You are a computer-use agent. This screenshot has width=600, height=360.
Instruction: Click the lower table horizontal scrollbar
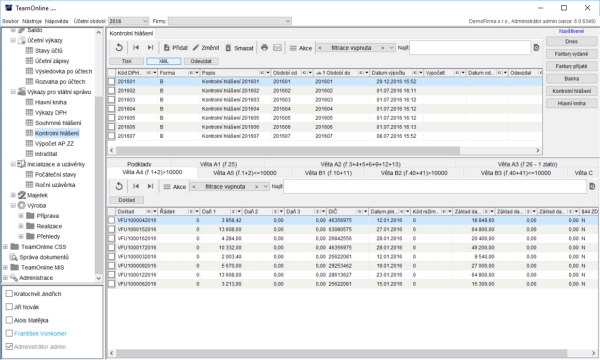tap(341, 353)
